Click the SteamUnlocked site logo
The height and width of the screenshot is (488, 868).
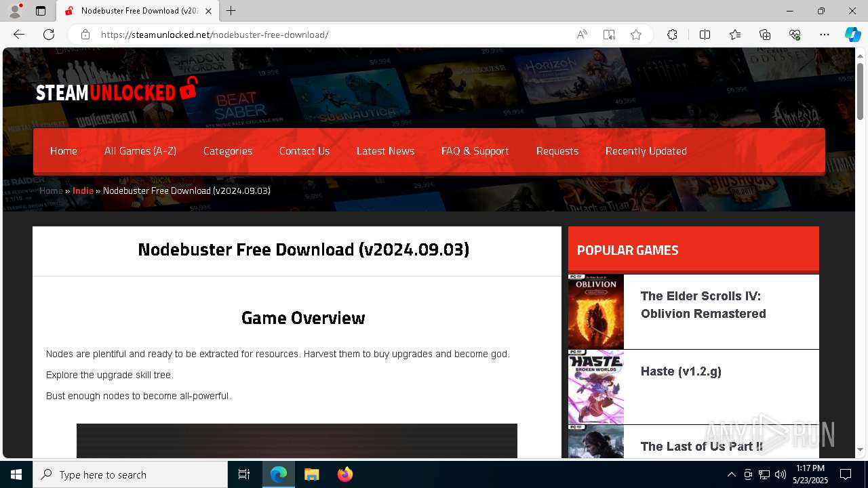pos(117,89)
